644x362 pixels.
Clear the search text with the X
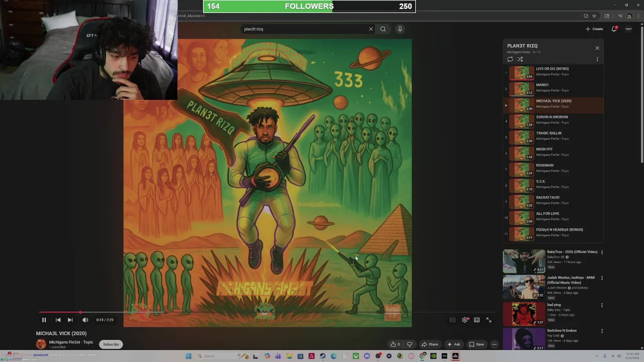(371, 29)
